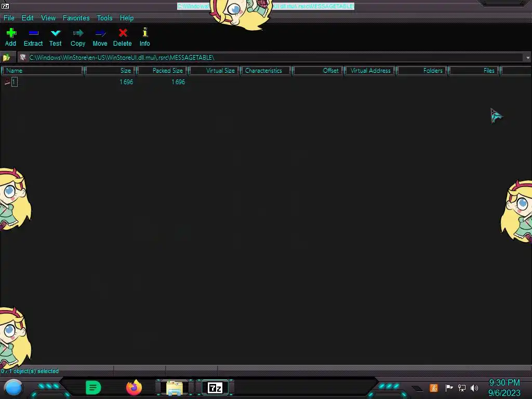
Task: Open the Favorites menu
Action: [x=76, y=18]
